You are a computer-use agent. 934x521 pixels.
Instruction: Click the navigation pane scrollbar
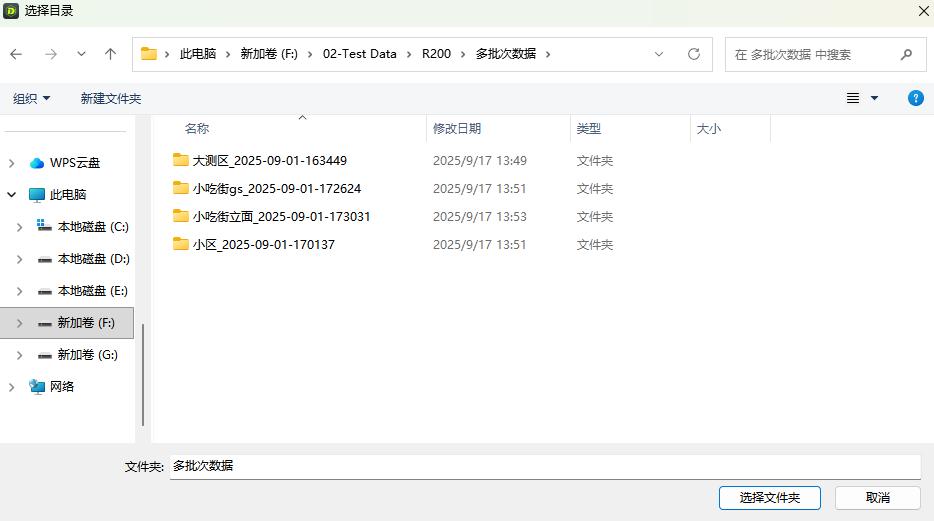point(143,375)
